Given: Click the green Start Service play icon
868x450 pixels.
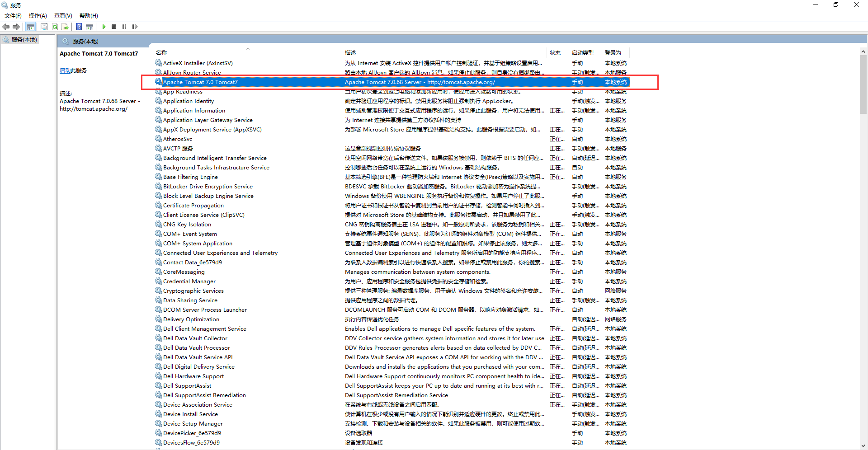Looking at the screenshot, I should coord(104,27).
